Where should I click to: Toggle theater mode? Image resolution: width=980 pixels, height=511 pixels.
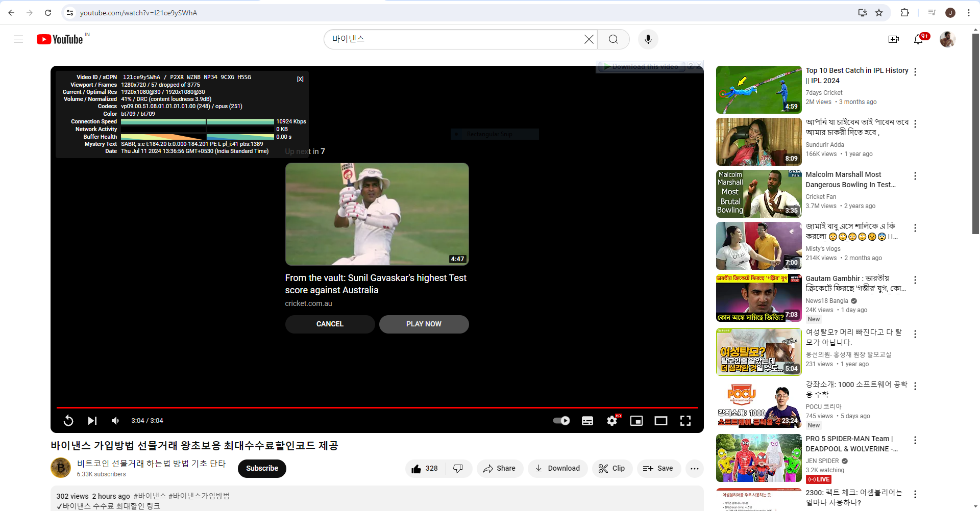tap(661, 421)
